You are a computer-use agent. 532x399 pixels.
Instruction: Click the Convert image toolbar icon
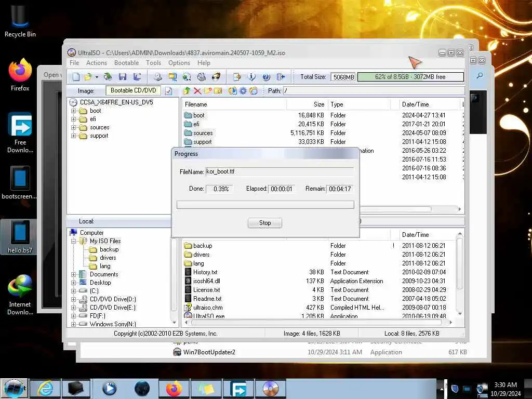(172, 77)
